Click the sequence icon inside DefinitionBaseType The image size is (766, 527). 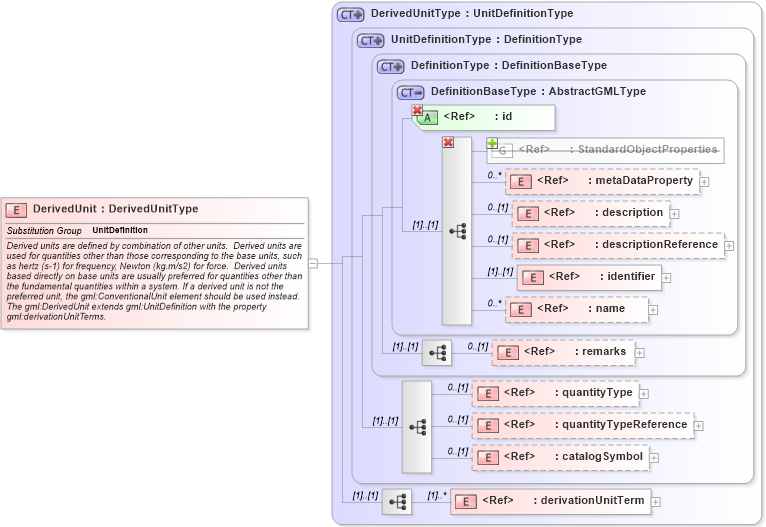(457, 231)
